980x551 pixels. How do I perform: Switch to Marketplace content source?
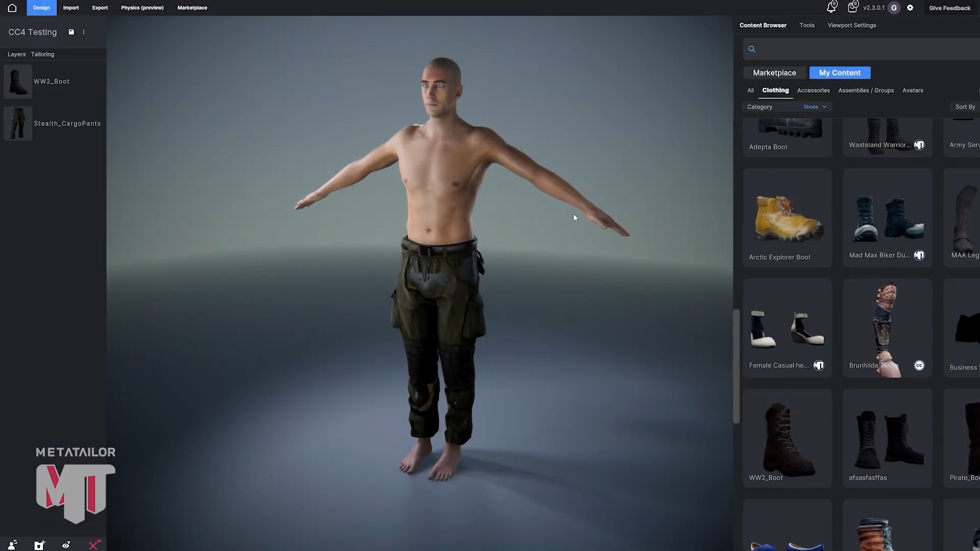point(774,72)
